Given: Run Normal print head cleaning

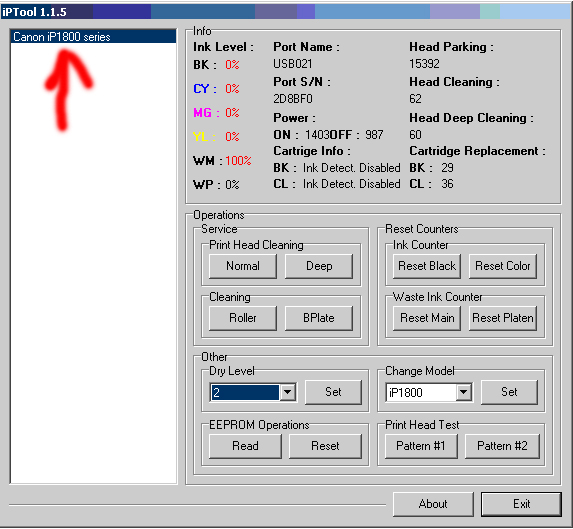Looking at the screenshot, I should pyautogui.click(x=243, y=266).
